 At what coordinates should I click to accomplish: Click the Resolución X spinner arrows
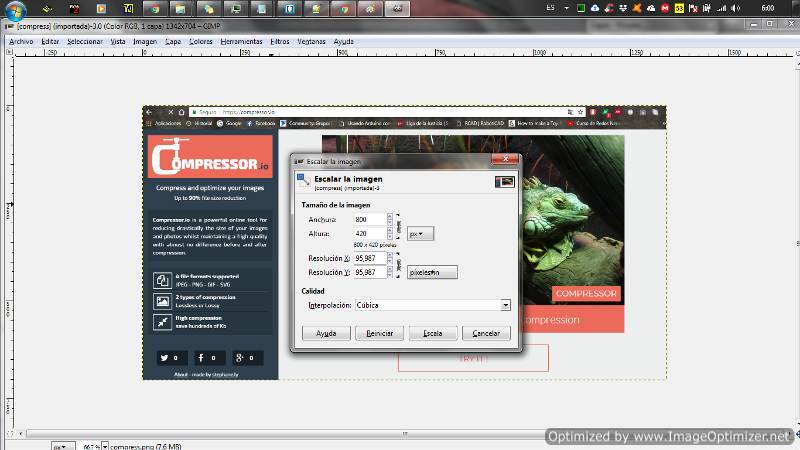coord(390,258)
